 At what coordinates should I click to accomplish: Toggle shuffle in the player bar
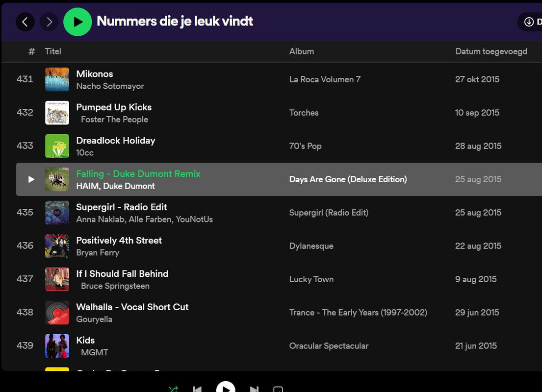tap(173, 389)
